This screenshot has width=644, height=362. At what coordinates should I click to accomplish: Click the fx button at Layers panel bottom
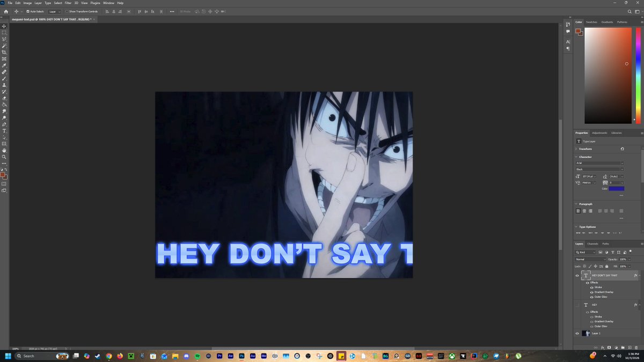(x=603, y=348)
